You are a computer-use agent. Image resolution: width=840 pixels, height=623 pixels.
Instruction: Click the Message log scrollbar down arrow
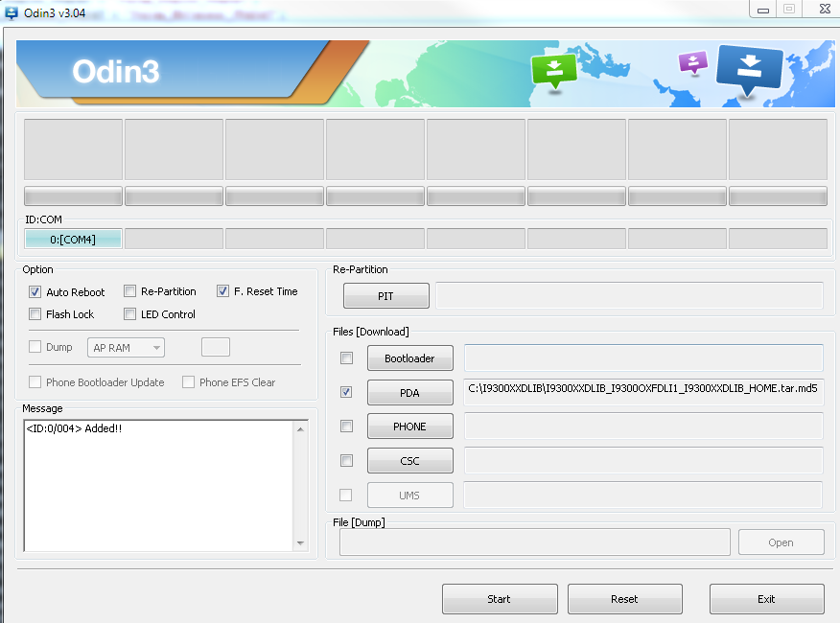tap(300, 543)
